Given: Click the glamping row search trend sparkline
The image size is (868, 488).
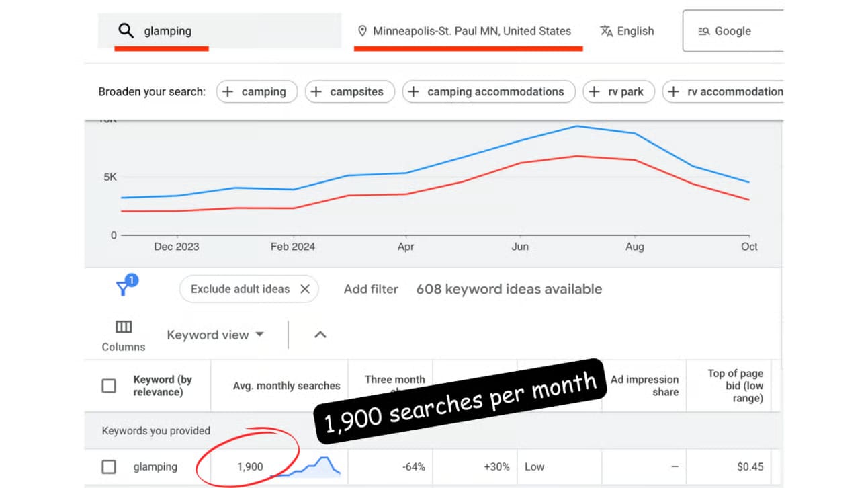Looking at the screenshot, I should [x=306, y=466].
